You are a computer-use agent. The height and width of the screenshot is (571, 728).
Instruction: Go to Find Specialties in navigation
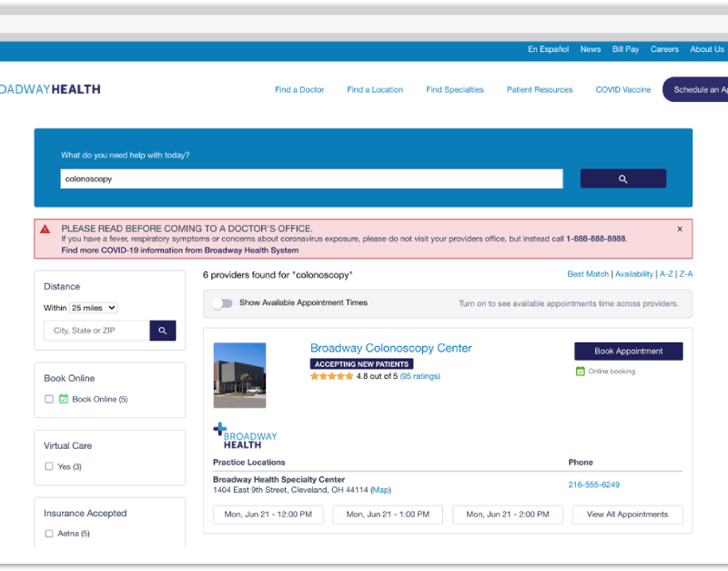tap(454, 90)
